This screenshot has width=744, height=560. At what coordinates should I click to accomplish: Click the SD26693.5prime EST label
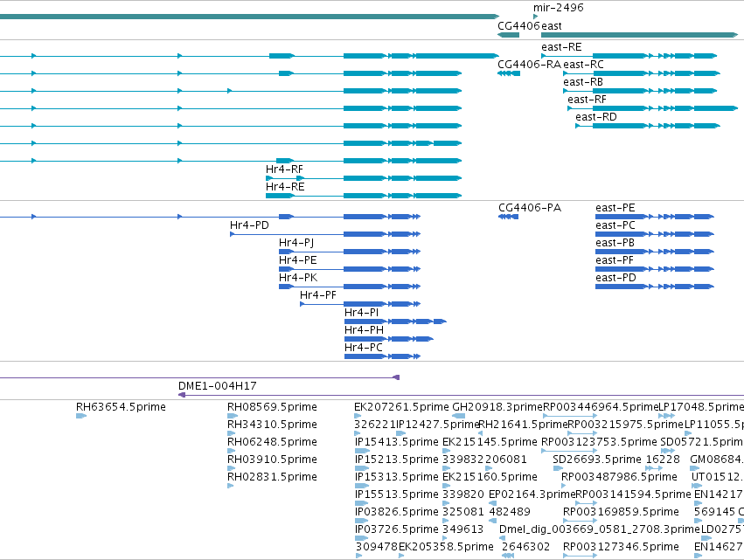tap(597, 460)
